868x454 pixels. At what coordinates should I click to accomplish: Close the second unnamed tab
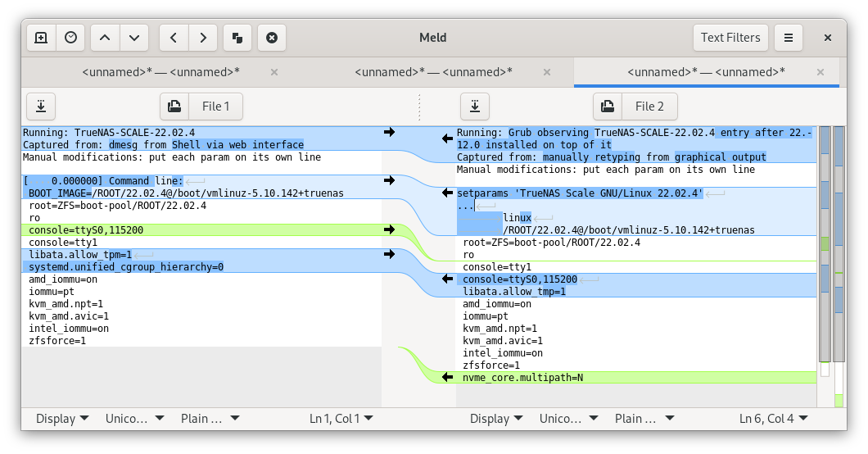(x=547, y=72)
